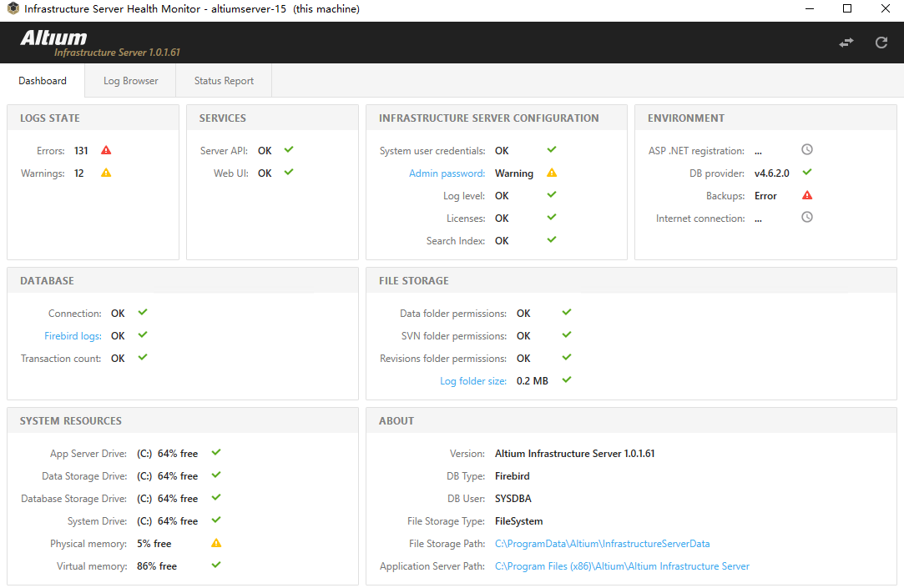Click the green checkmark beside DB provider
The image size is (904, 588).
pyautogui.click(x=807, y=173)
